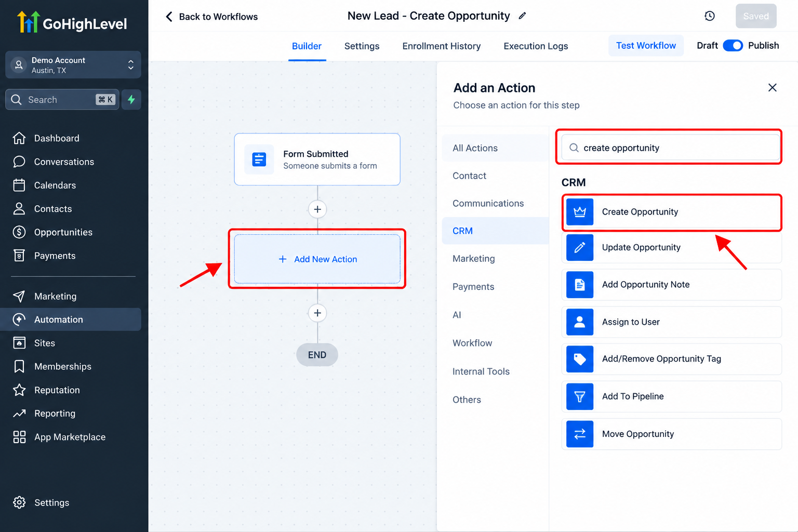798x532 pixels.
Task: Click the Settings gear icon in sidebar
Action: (19, 502)
